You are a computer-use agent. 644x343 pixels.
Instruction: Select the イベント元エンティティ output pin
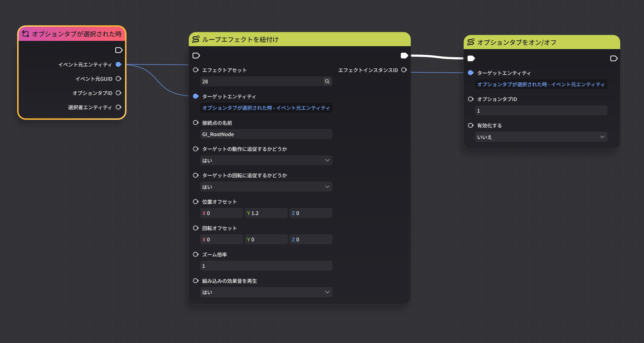[x=119, y=64]
